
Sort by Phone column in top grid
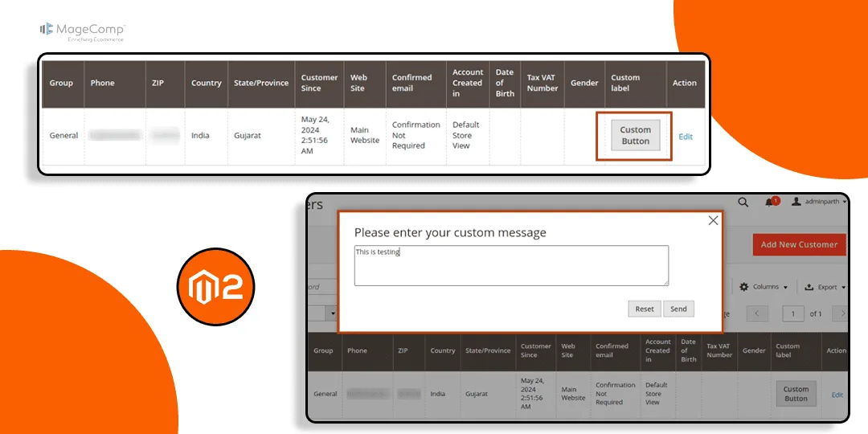pyautogui.click(x=115, y=84)
